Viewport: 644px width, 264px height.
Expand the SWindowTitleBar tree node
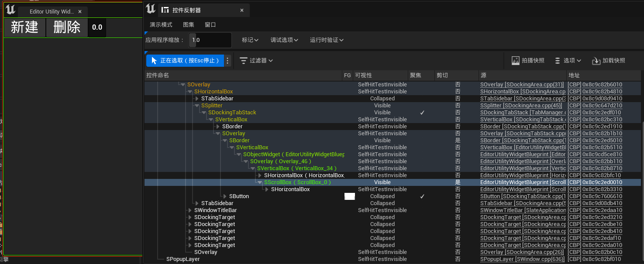click(x=190, y=210)
